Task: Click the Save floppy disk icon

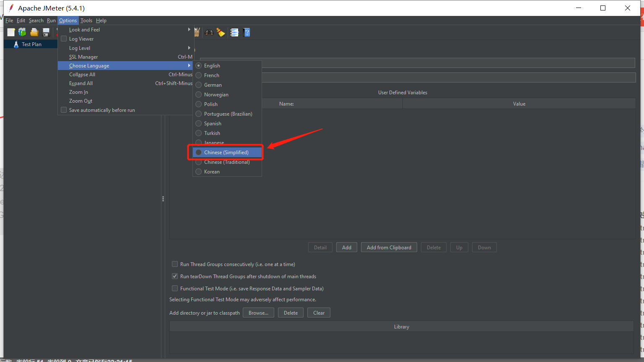Action: pos(46,32)
